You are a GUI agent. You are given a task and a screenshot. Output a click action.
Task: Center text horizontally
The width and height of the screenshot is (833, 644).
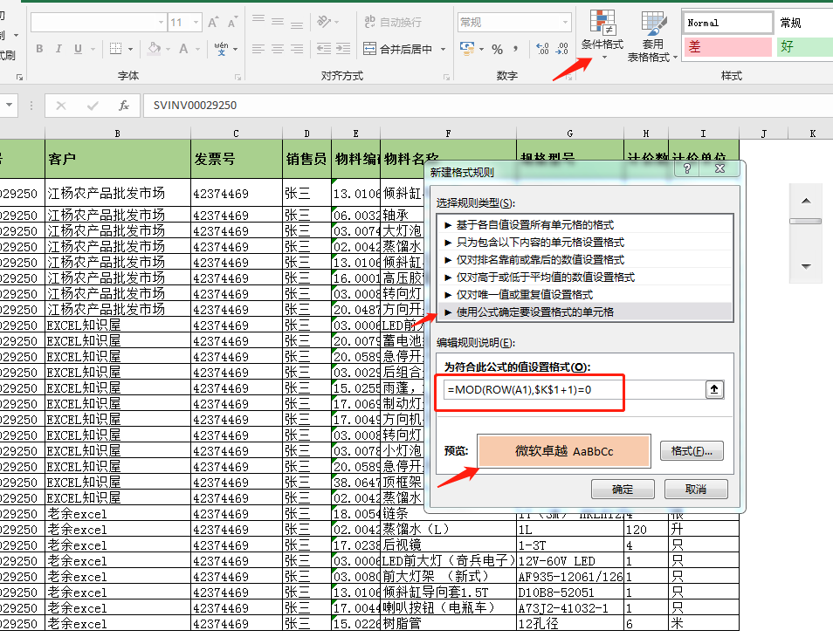click(278, 49)
